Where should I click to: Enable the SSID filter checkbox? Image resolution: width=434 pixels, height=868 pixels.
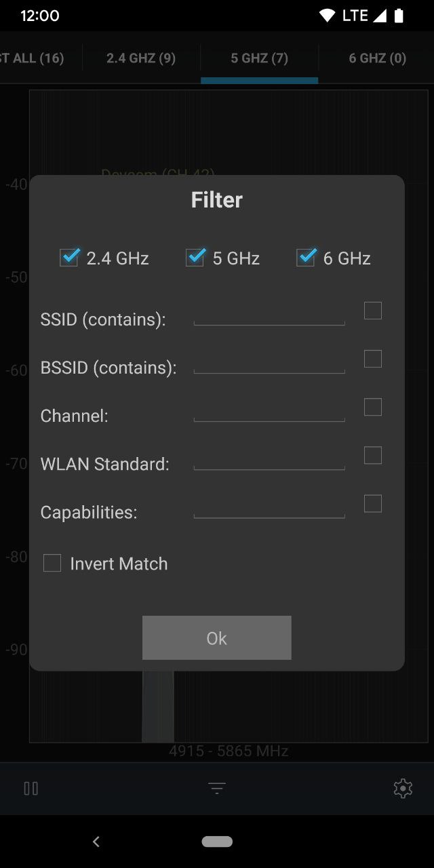373,311
